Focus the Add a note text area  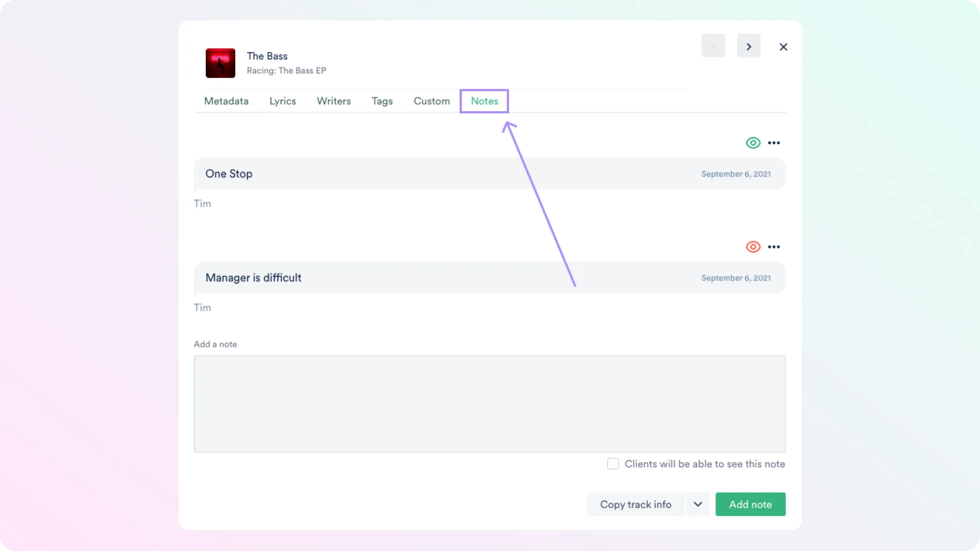(489, 404)
